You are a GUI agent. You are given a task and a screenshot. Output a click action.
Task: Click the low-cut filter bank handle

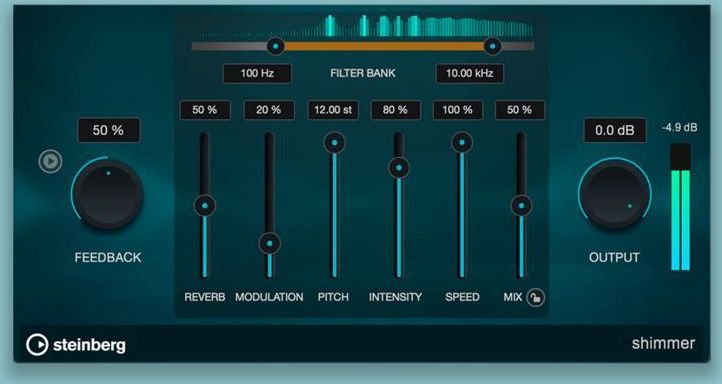coord(275,46)
